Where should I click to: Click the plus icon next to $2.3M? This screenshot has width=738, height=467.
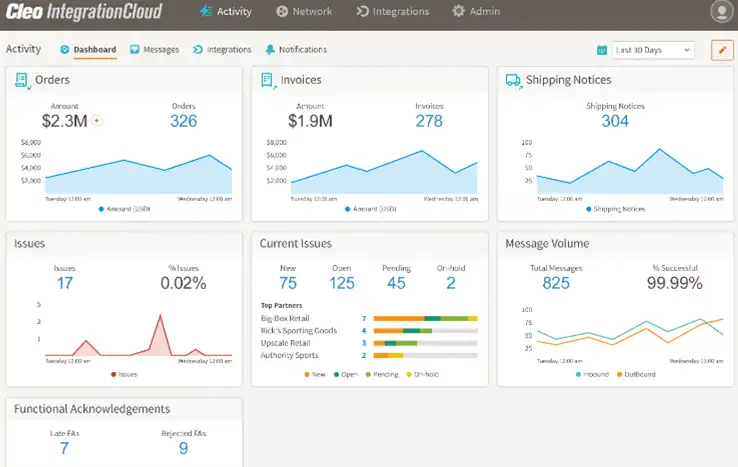(x=96, y=121)
